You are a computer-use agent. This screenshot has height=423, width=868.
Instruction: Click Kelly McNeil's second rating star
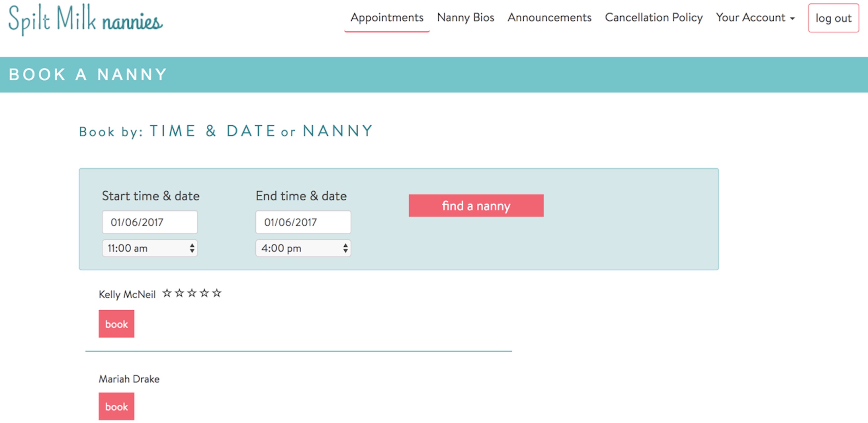pos(179,293)
